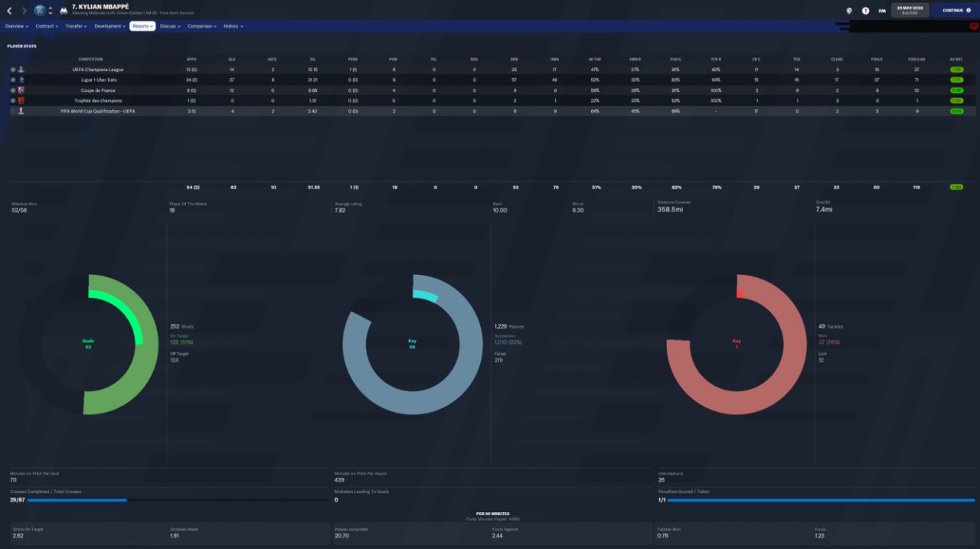Open the History dropdown menu
This screenshot has height=549, width=980.
(233, 26)
